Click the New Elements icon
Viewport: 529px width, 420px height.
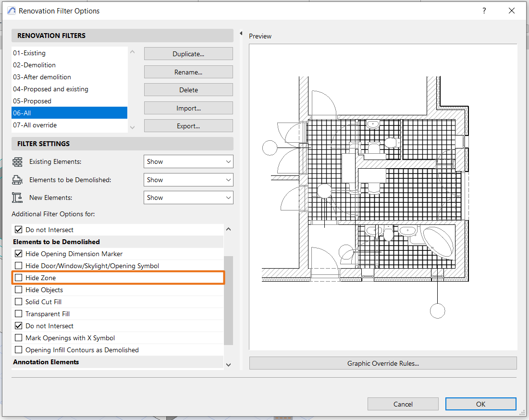pos(18,197)
